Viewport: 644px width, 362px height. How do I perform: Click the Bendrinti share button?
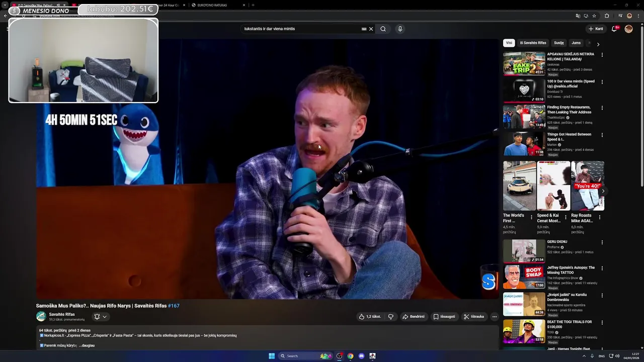pyautogui.click(x=414, y=317)
